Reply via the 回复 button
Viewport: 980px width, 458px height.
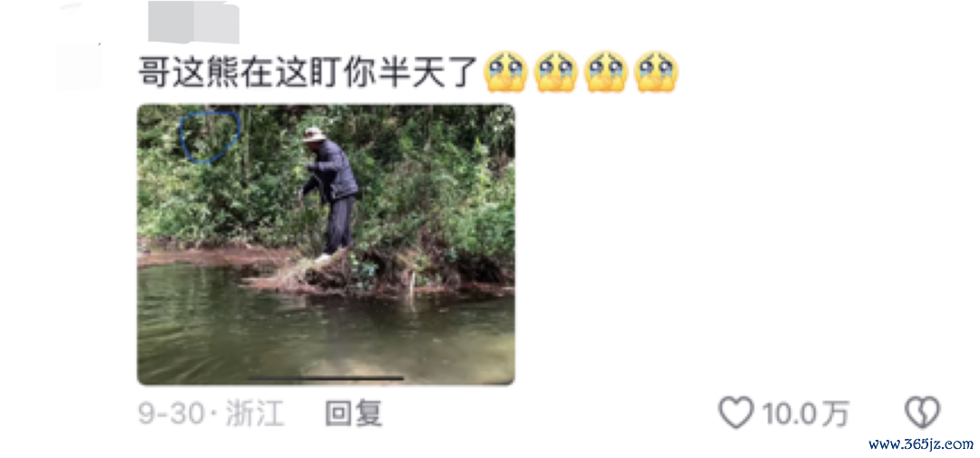(354, 414)
